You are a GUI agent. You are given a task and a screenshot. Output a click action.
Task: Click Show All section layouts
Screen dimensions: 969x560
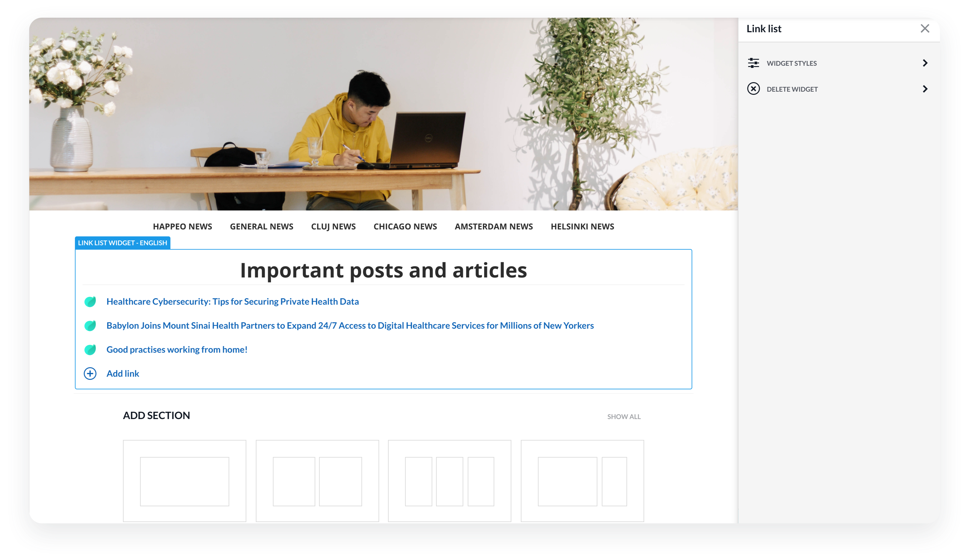click(x=624, y=417)
